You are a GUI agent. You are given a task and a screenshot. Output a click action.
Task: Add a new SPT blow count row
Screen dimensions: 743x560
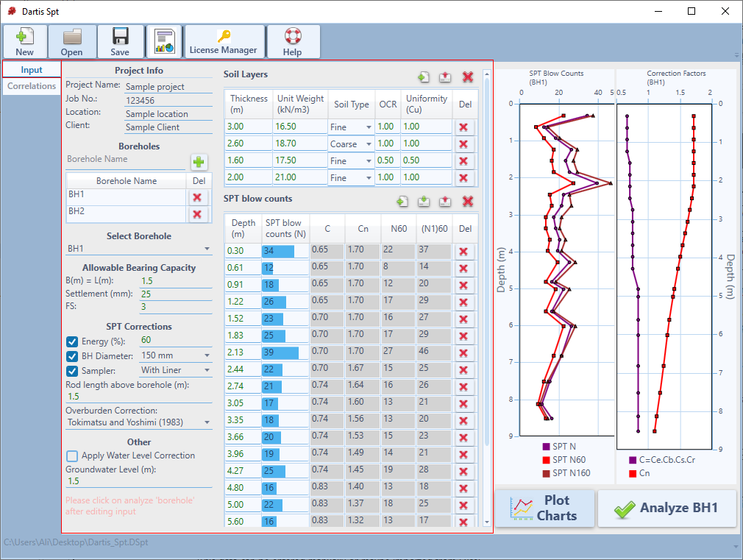[402, 202]
